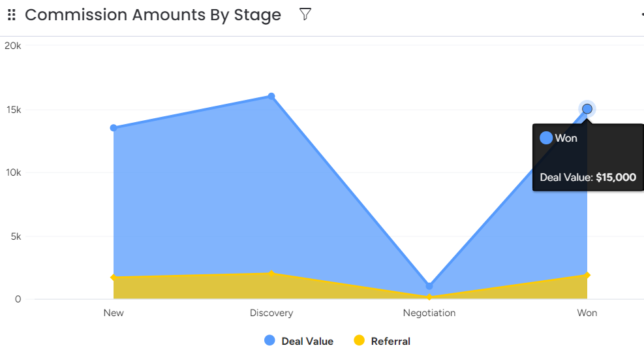Select the Referral diamond marker at Negotiation

point(429,297)
